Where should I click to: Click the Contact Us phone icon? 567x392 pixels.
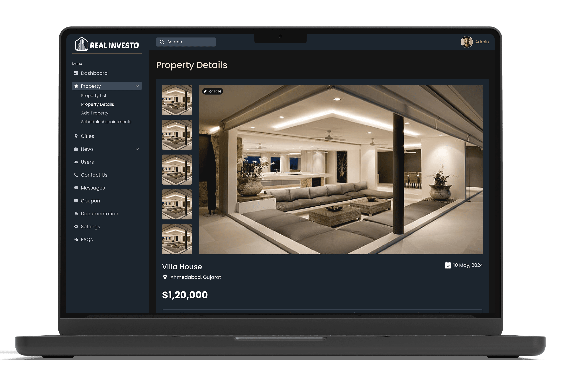point(76,175)
